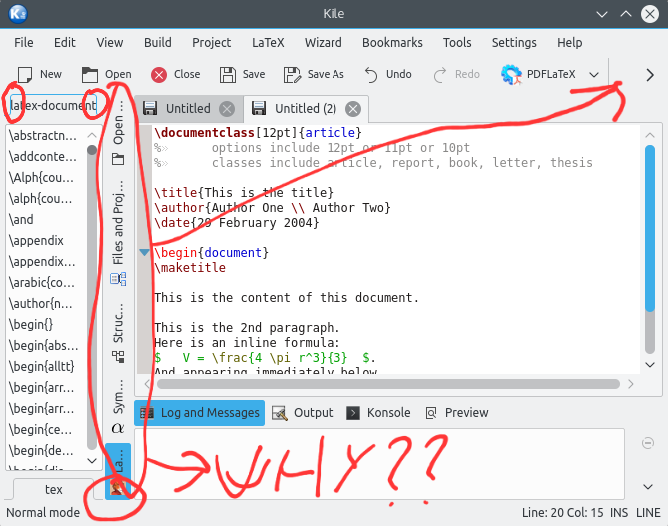This screenshot has height=526, width=668.
Task: Click the horizontal scroll right arrow
Action: point(631,384)
